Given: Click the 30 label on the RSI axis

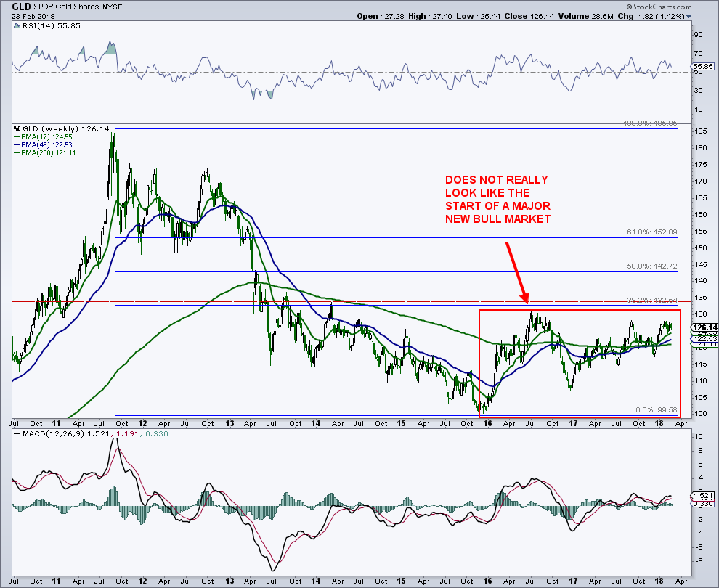Looking at the screenshot, I should pyautogui.click(x=699, y=90).
